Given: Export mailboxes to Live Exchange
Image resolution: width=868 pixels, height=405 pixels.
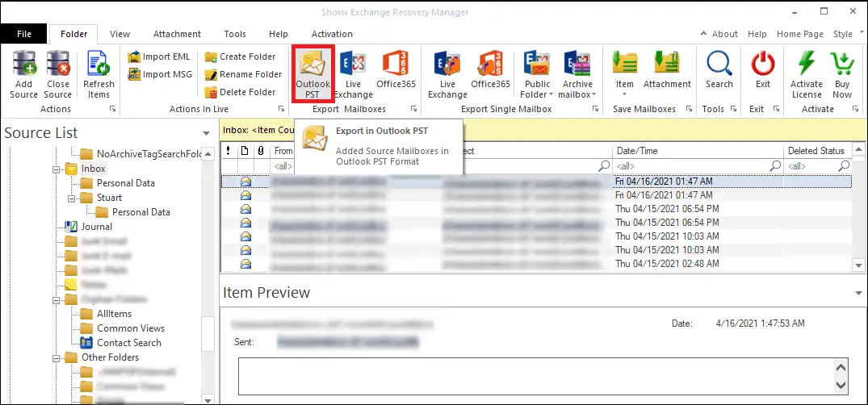Looking at the screenshot, I should click(x=353, y=75).
